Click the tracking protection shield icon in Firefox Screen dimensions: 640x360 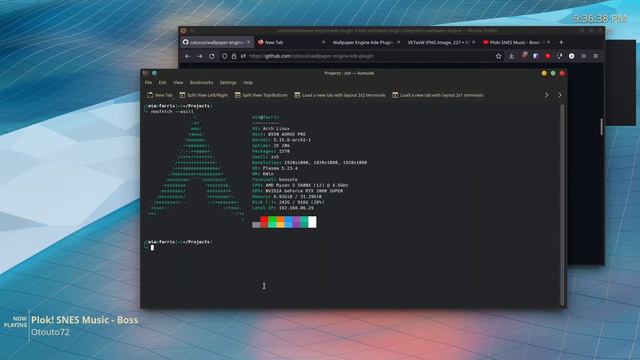[x=224, y=56]
